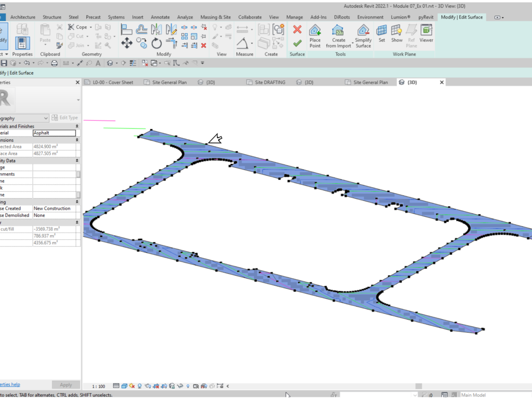The image size is (532, 399).
Task: Open the Massing & Site ribbon tab
Action: pyautogui.click(x=215, y=17)
